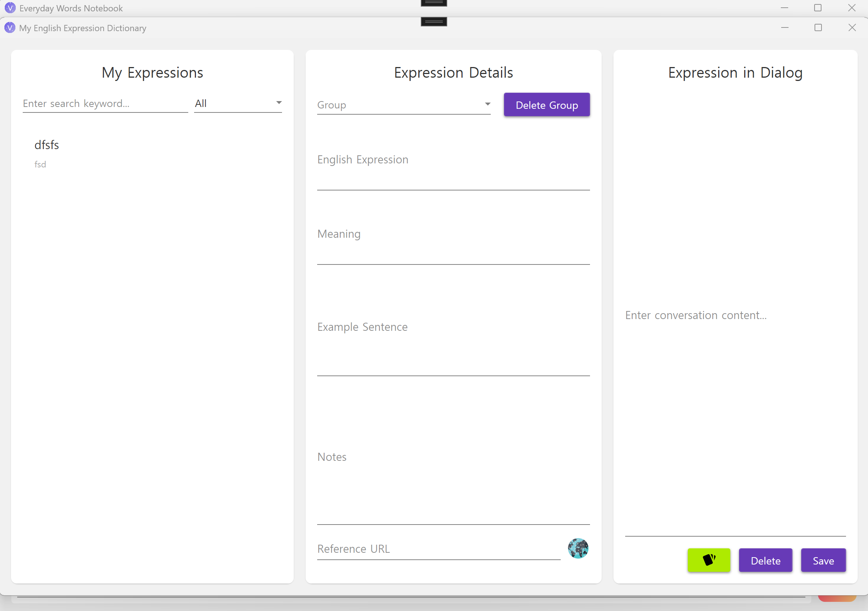
Task: Click the green flashcards icon button
Action: (708, 560)
